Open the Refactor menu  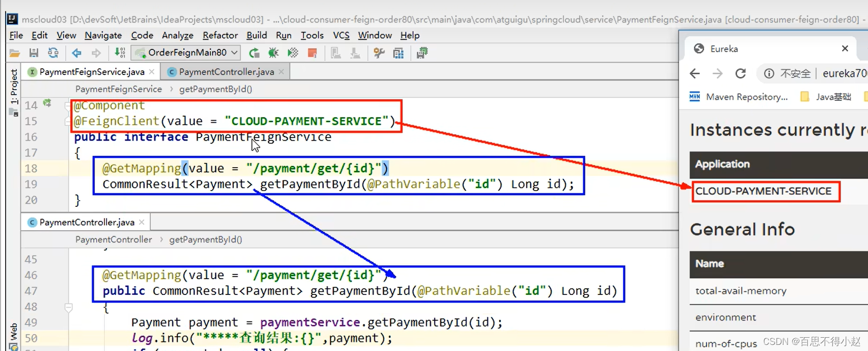tap(220, 35)
